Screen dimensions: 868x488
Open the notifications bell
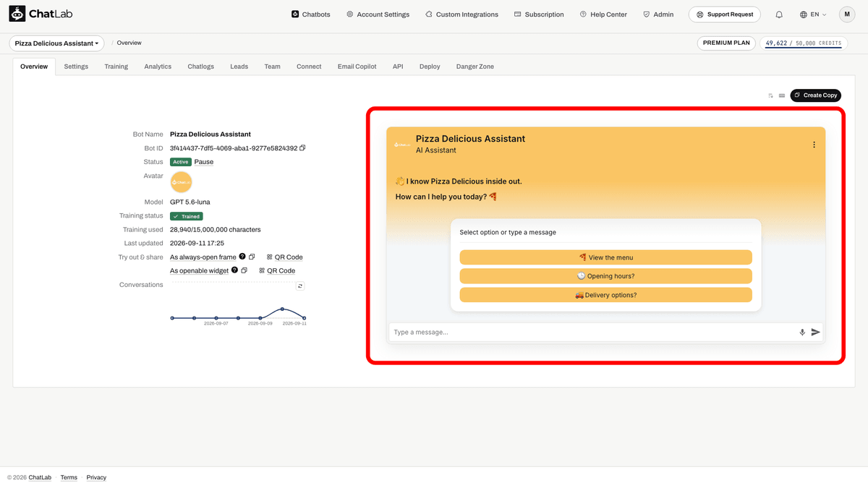pyautogui.click(x=779, y=14)
